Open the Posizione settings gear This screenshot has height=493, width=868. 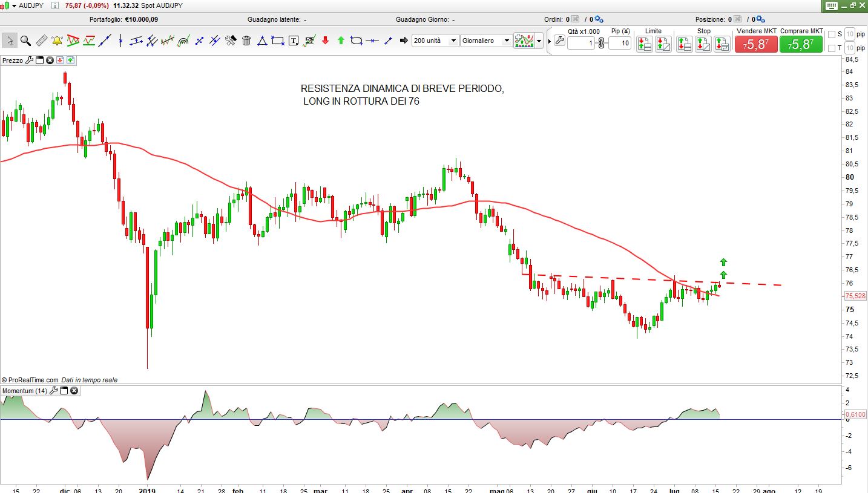(760, 19)
